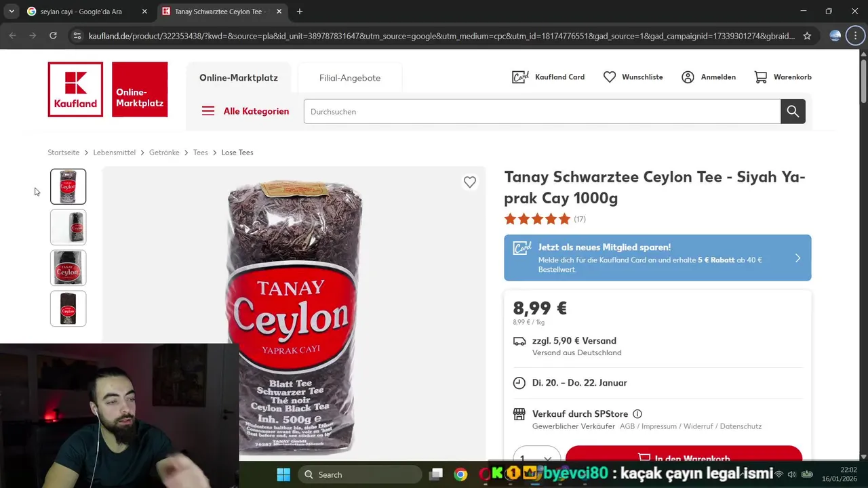868x488 pixels.
Task: Switch to Filial-Angebote tab
Action: pos(350,78)
